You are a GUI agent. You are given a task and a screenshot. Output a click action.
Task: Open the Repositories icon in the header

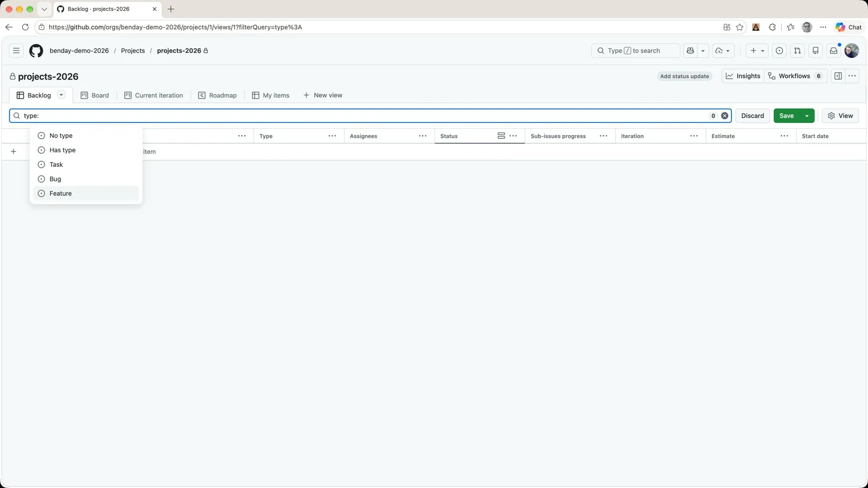click(x=815, y=51)
